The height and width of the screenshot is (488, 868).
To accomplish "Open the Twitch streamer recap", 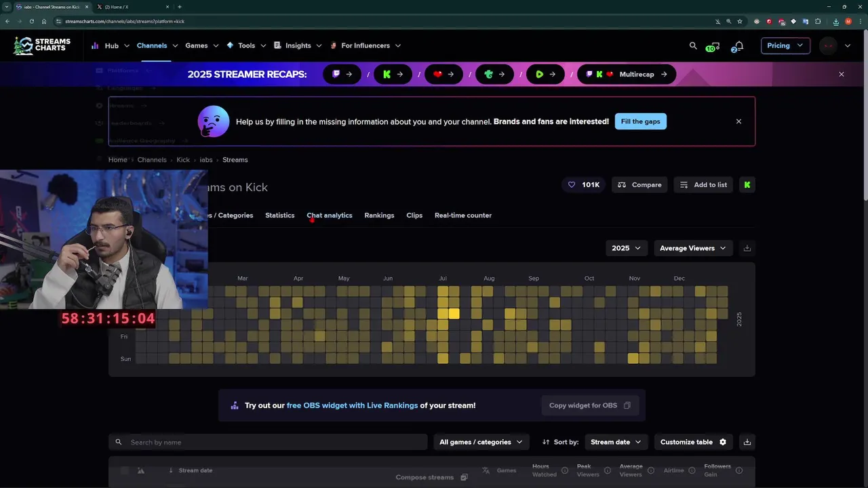I will (x=342, y=75).
